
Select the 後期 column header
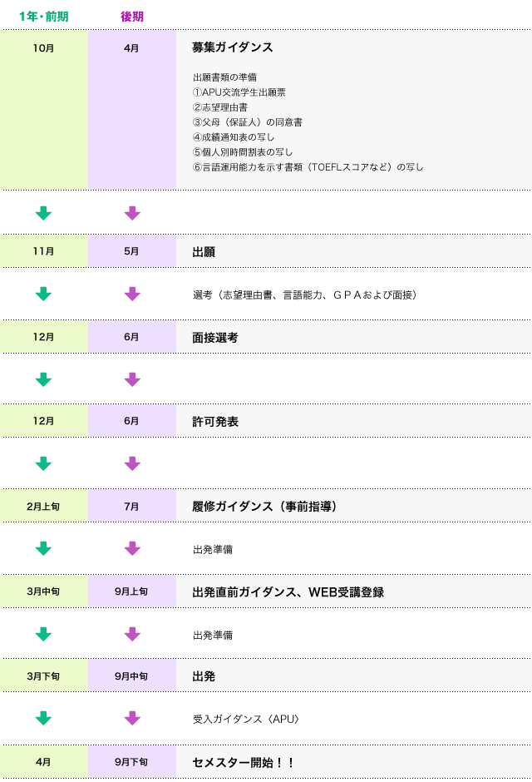[x=131, y=16]
